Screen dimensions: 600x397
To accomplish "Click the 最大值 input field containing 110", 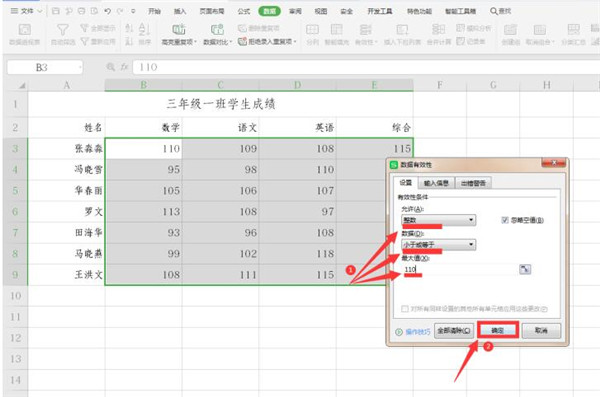I will click(460, 269).
